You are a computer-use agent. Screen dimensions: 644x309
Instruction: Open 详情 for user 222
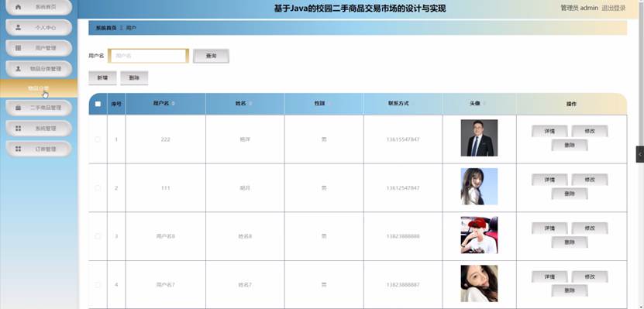[x=549, y=132]
